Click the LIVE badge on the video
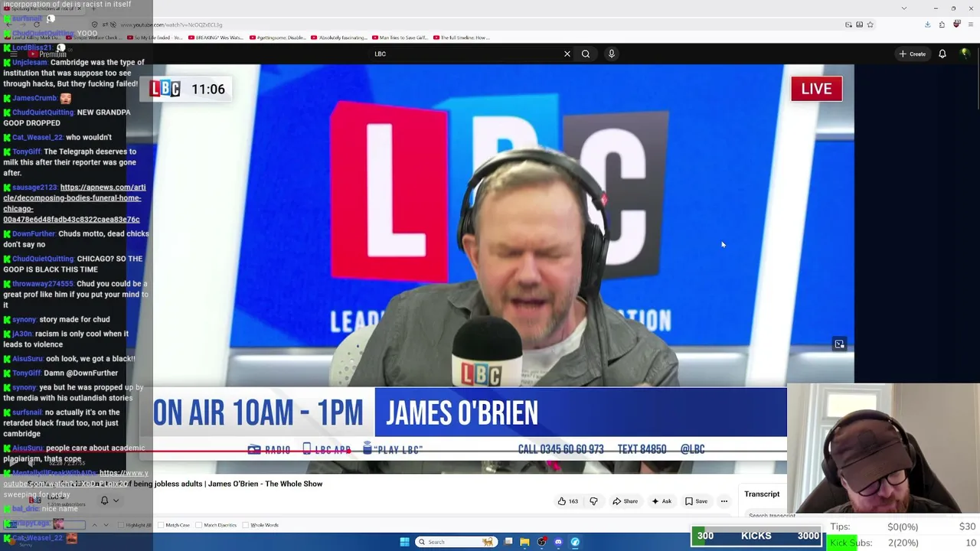The image size is (980, 551). (x=816, y=89)
